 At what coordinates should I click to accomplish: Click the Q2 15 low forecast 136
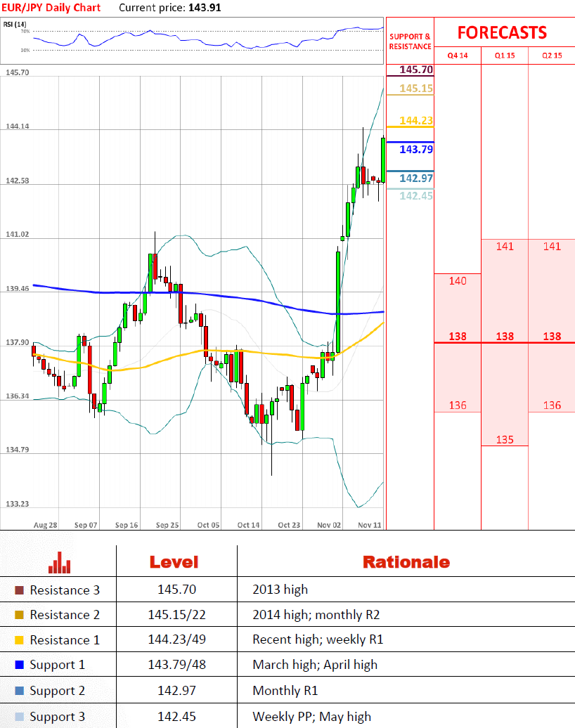point(553,405)
